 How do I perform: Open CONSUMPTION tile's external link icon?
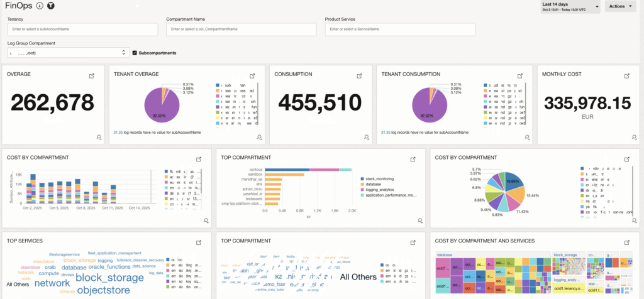359,75
